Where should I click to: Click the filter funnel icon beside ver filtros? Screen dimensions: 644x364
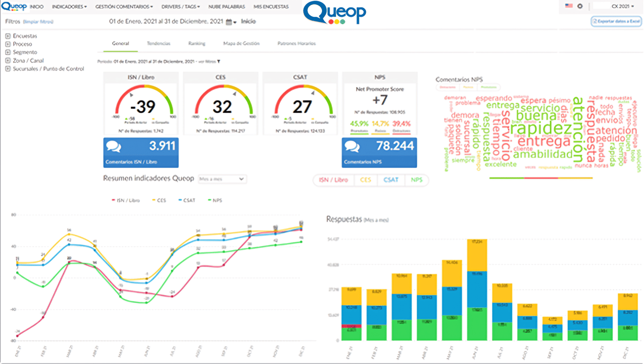[x=219, y=62]
